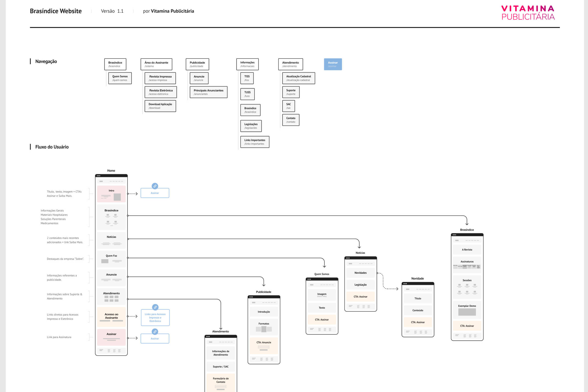
Task: Select the Brasíndice /brasindice top navigation node
Action: pos(115,64)
